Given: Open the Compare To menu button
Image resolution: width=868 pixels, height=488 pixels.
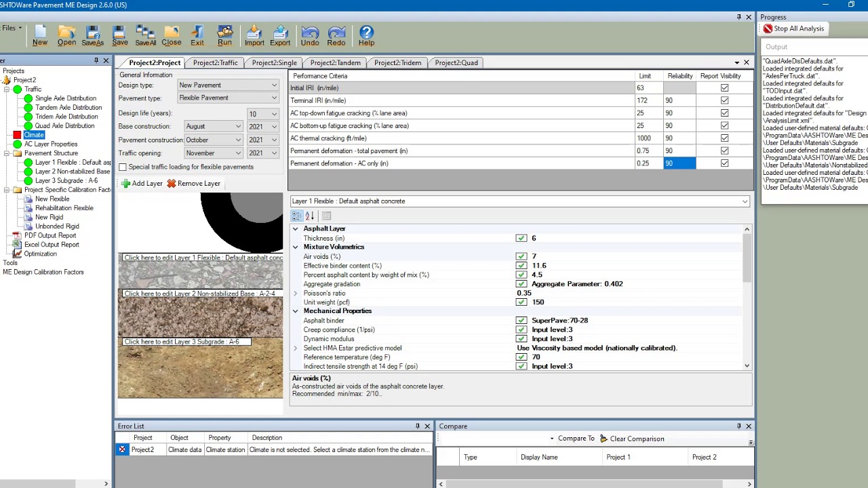Looking at the screenshot, I should click(572, 439).
